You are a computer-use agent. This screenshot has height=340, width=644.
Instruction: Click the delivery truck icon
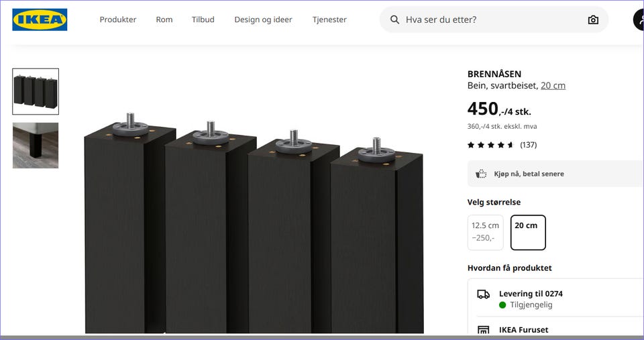click(x=484, y=294)
